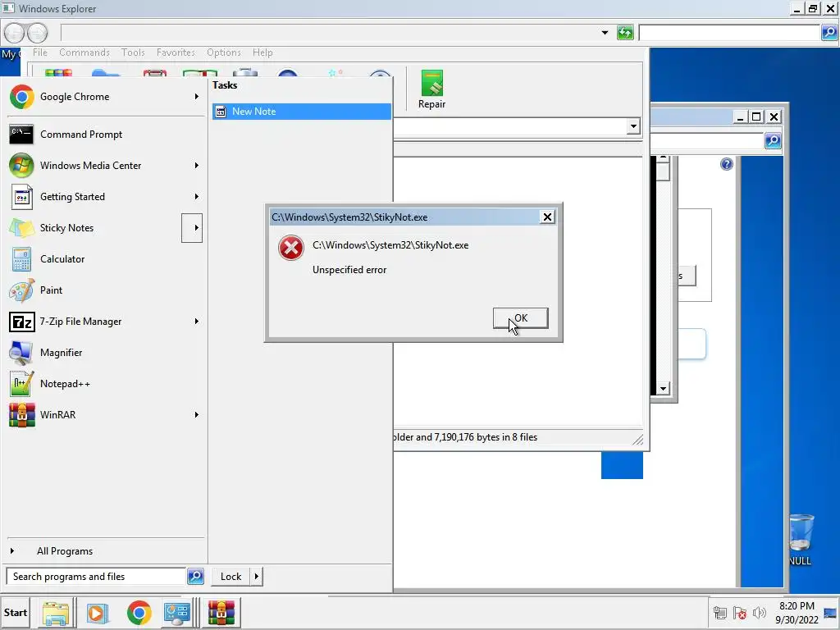Viewport: 840px width, 630px height.
Task: Click the Back button in Windows Explorer
Action: [15, 33]
